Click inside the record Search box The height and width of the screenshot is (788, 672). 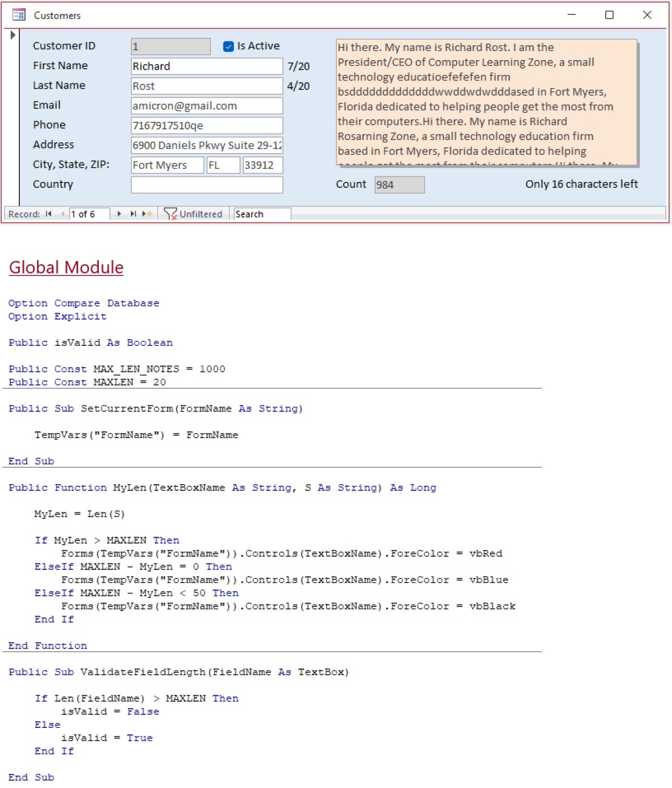click(261, 214)
